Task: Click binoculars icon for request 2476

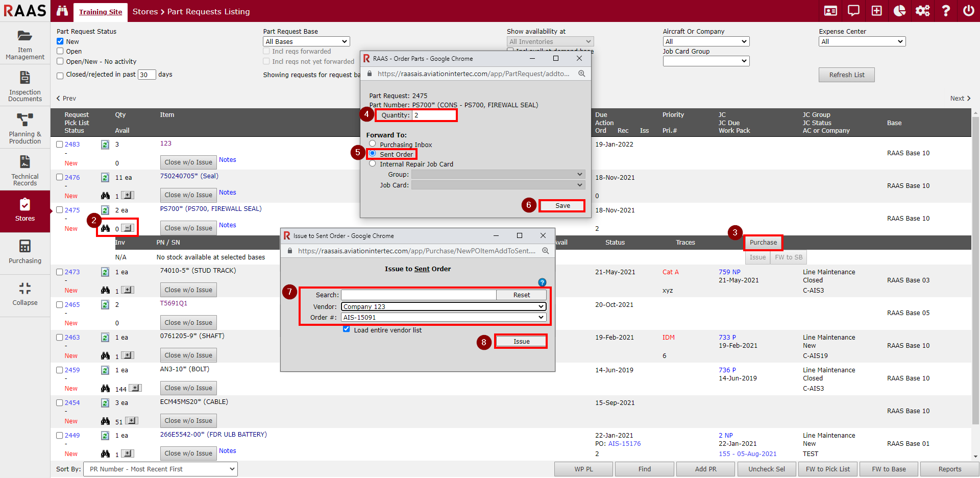Action: coord(105,196)
